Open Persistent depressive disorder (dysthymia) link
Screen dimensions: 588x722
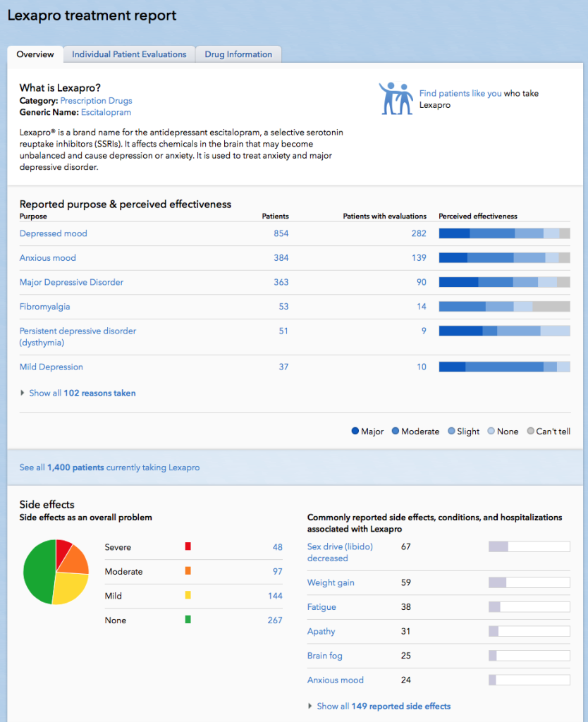(x=78, y=336)
